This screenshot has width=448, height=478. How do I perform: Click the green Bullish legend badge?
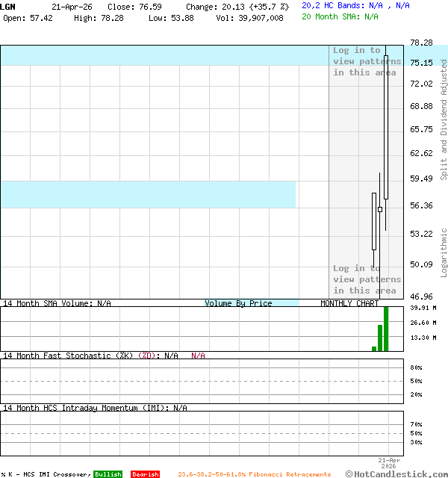(108, 474)
